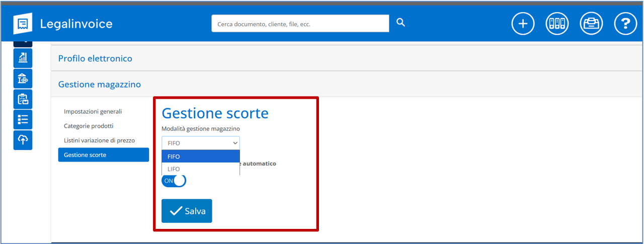Choose LIFO option in the dropdown
This screenshot has height=244, width=644.
201,169
